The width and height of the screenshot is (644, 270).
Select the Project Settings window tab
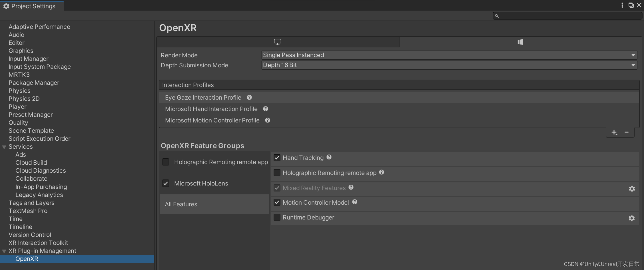tap(32, 6)
